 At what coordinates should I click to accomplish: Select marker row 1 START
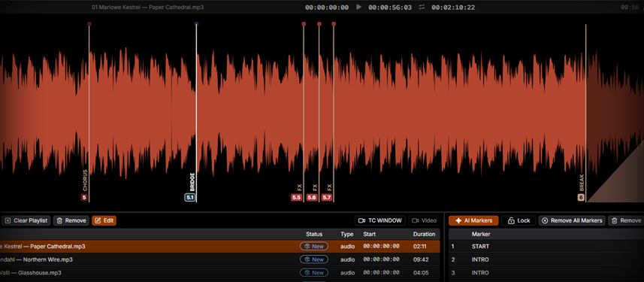point(546,246)
